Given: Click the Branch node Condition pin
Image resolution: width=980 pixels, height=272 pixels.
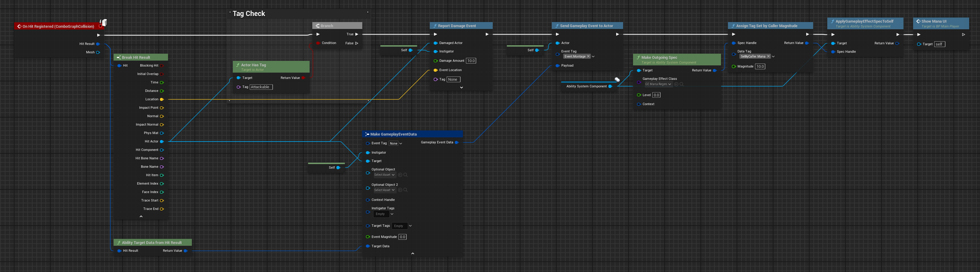Looking at the screenshot, I should 318,43.
